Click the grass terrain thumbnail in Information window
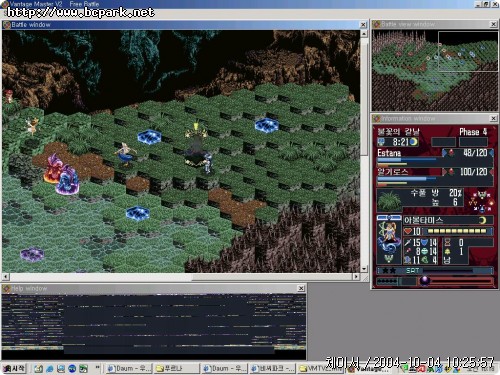Screen dimensions: 500x375 click(390, 200)
